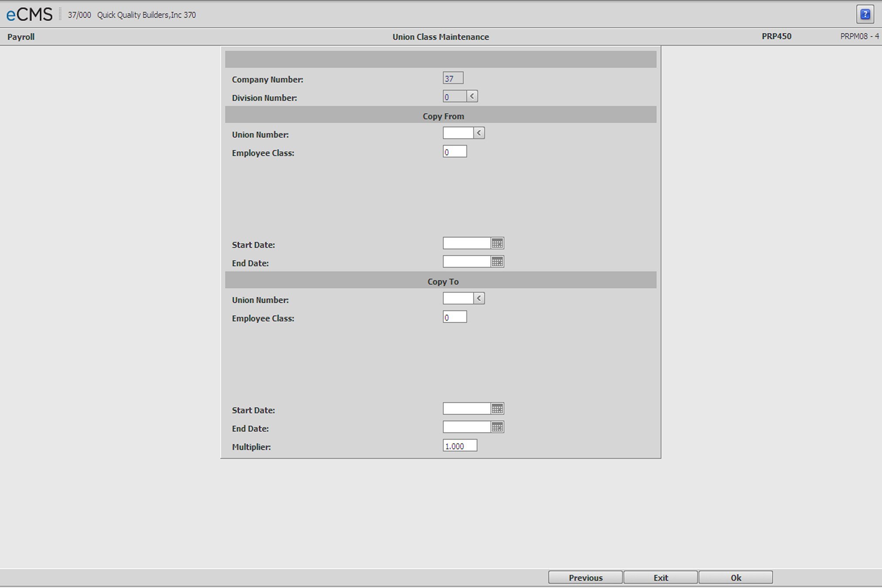Open calendar picker for Copy To Start Date
This screenshot has width=882, height=588.
point(497,409)
